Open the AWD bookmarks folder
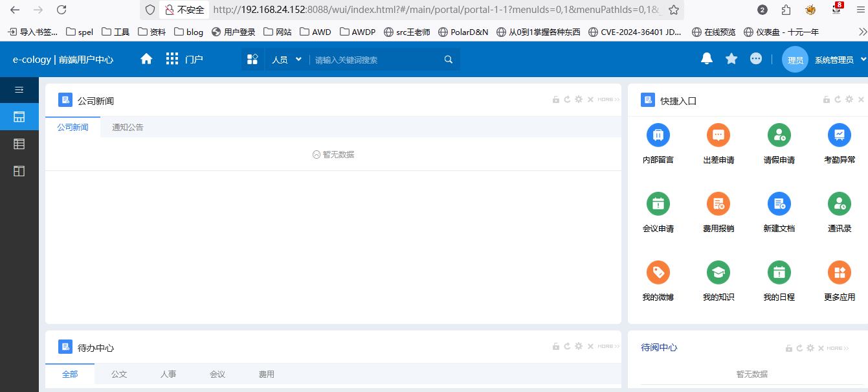The width and height of the screenshot is (868, 392). [315, 32]
